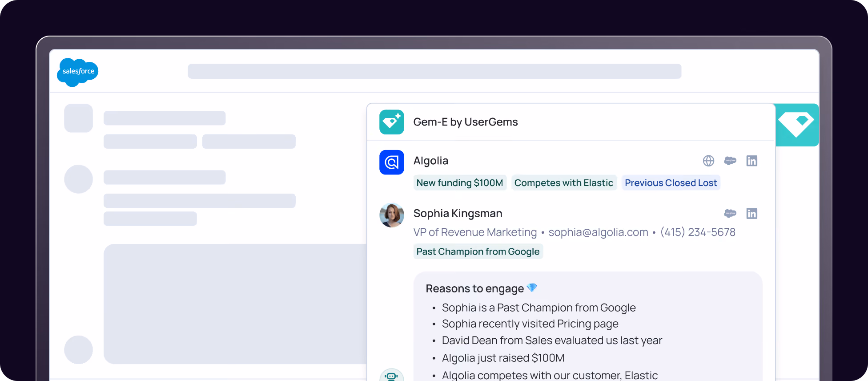Click the Salesforce cloud logo
Image resolution: width=868 pixels, height=381 pixels.
(78, 72)
